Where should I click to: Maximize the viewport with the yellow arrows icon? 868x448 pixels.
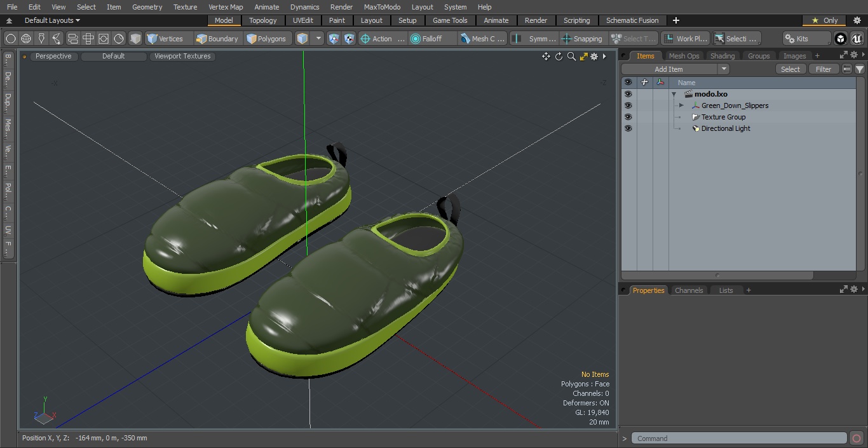click(x=583, y=57)
